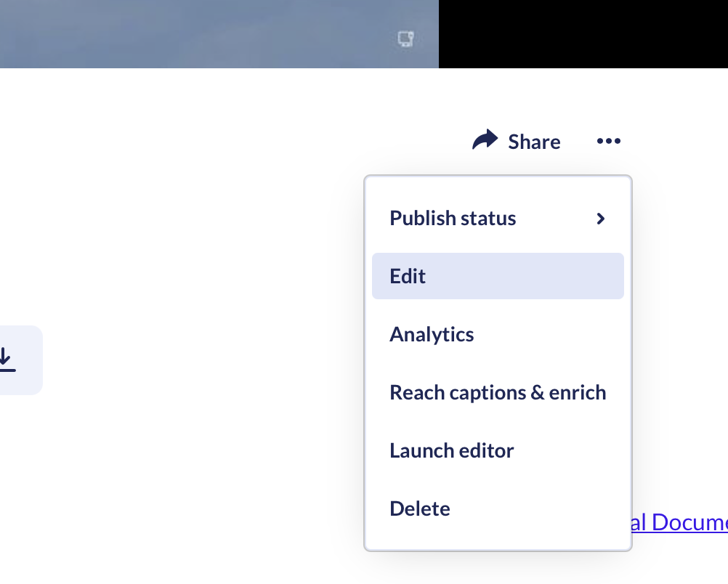Viewport: 728px width, 584px height.
Task: Click the blue video preview area
Action: 219,34
